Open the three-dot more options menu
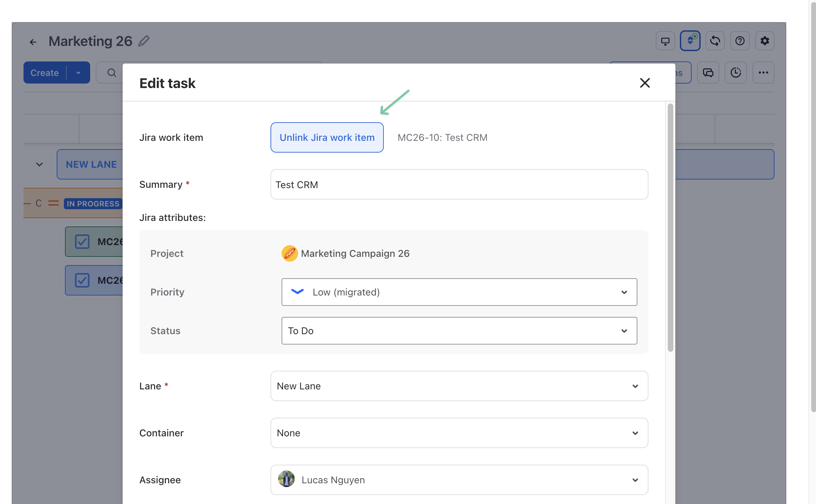The height and width of the screenshot is (504, 816). (763, 72)
